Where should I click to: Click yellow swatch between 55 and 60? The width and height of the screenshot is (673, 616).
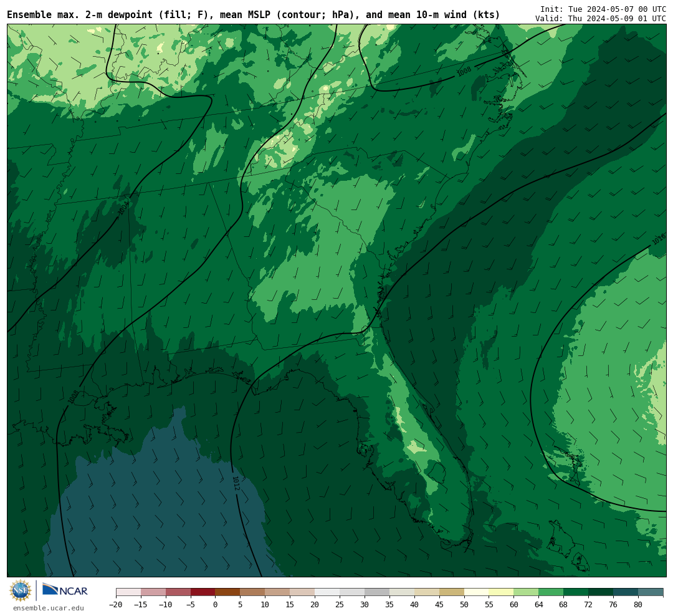tap(502, 592)
